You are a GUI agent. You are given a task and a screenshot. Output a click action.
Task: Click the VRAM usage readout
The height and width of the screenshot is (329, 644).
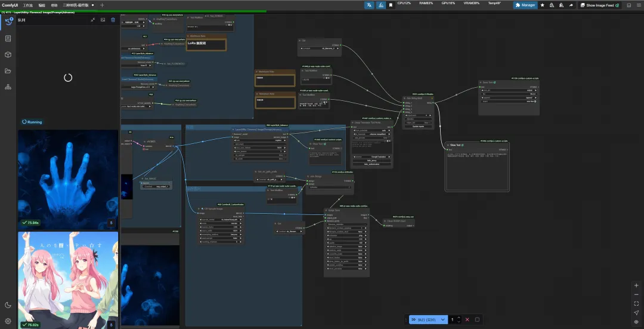[x=472, y=4]
